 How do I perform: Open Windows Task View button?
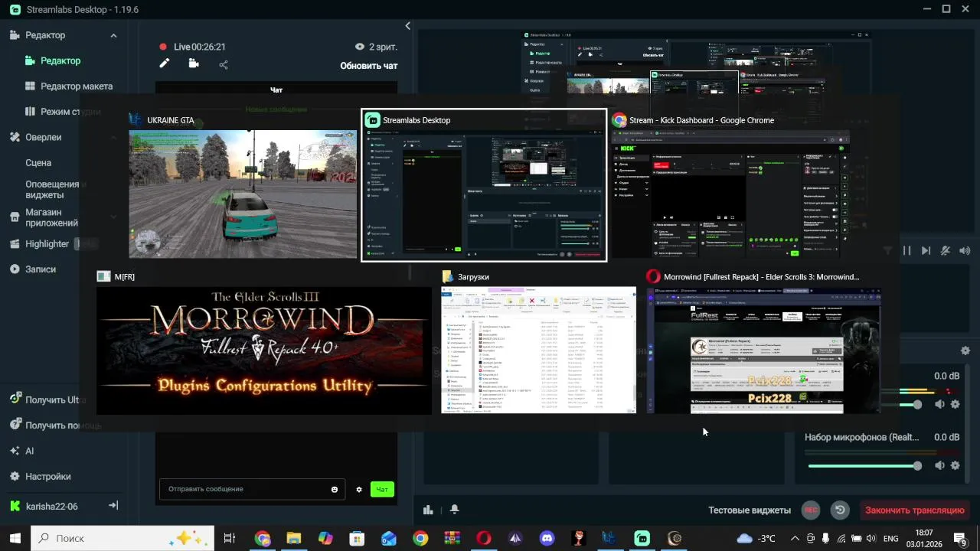coord(229,538)
